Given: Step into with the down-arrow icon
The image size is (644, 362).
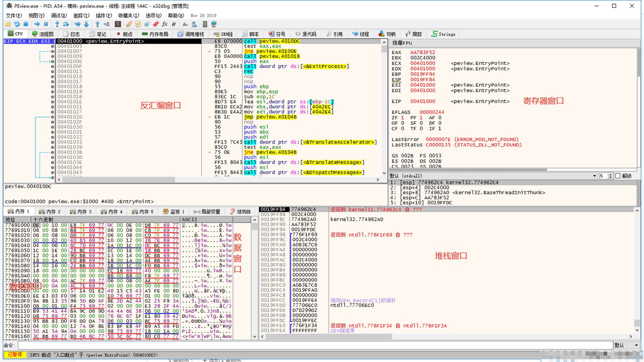Looking at the screenshot, I should (57, 24).
